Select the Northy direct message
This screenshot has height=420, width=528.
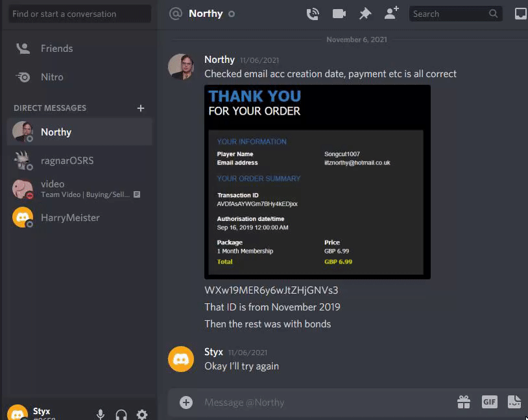point(80,132)
